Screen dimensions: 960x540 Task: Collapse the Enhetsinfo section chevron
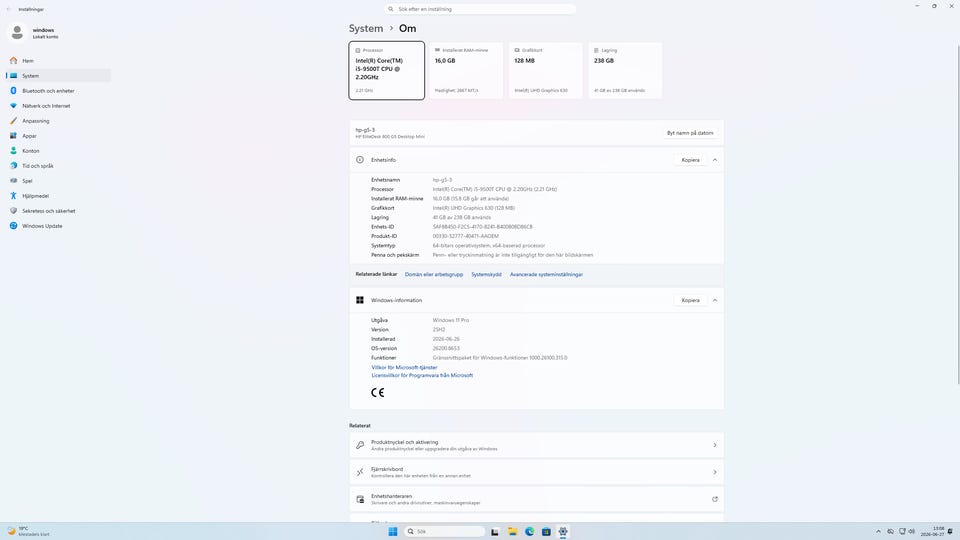coord(714,160)
